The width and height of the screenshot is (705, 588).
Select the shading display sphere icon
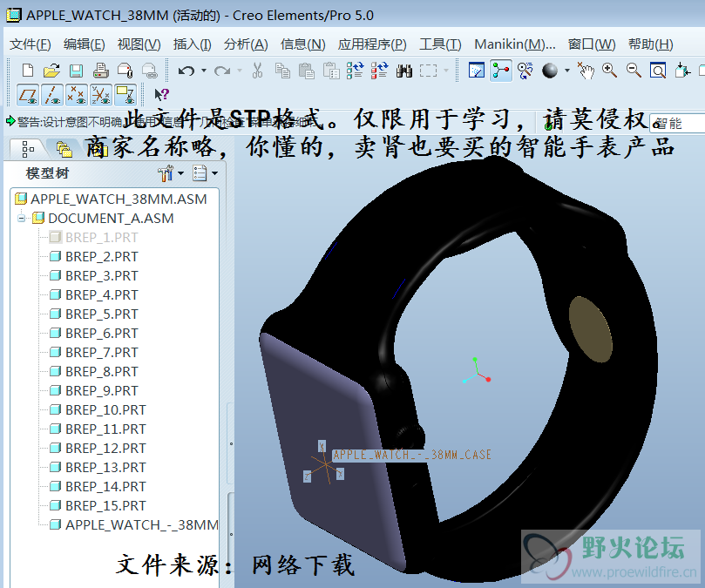(549, 71)
